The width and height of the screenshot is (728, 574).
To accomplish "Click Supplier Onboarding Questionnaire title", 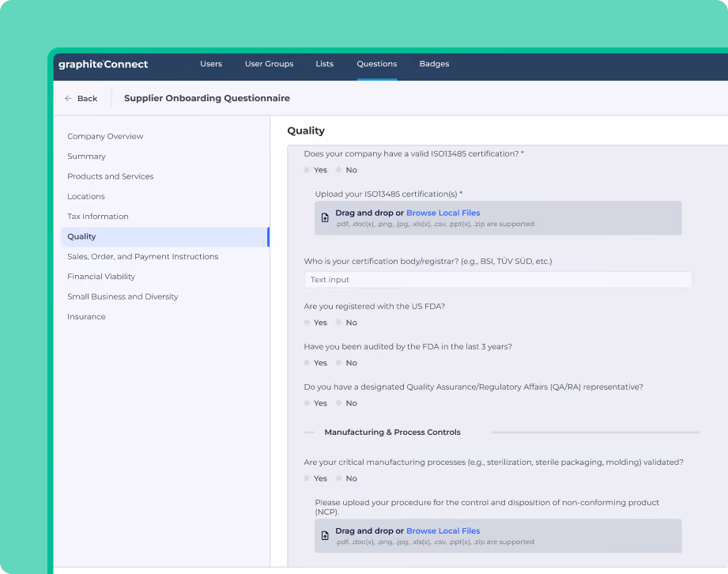I will coord(207,98).
